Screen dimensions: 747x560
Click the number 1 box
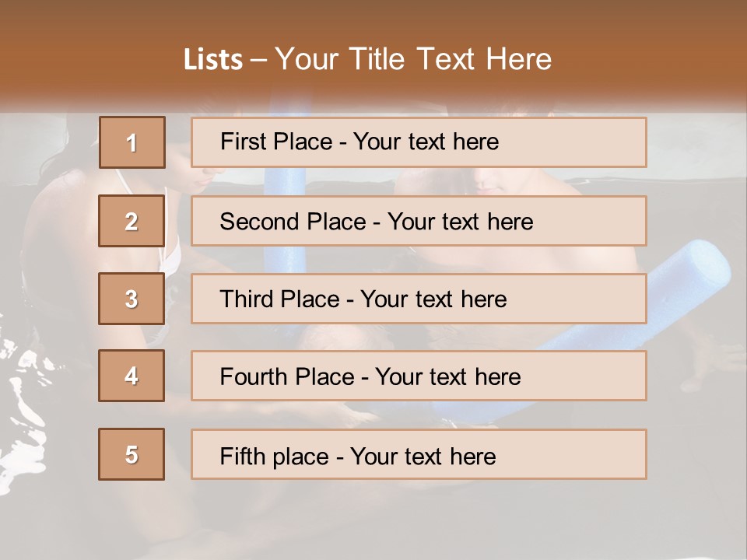click(x=132, y=142)
